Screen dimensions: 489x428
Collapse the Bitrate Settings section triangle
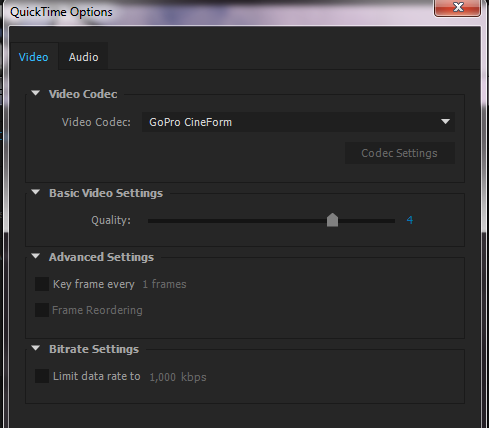(x=36, y=348)
